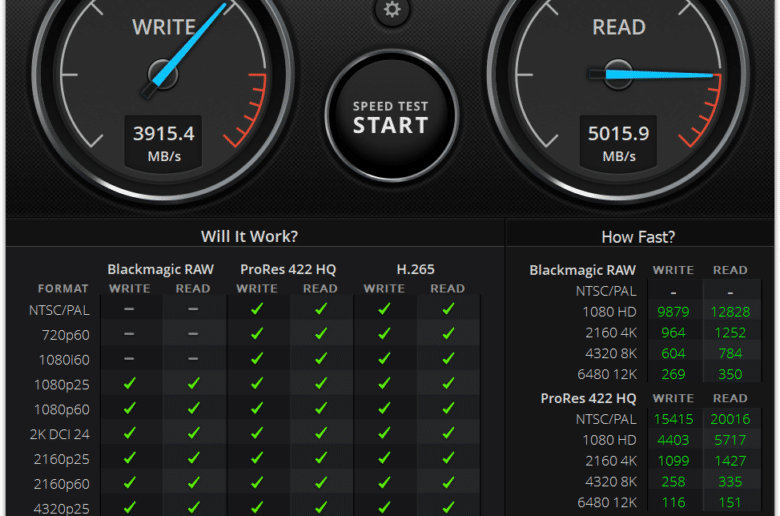
Task: Select the "Will It Work?" panel heading
Action: coord(249,236)
